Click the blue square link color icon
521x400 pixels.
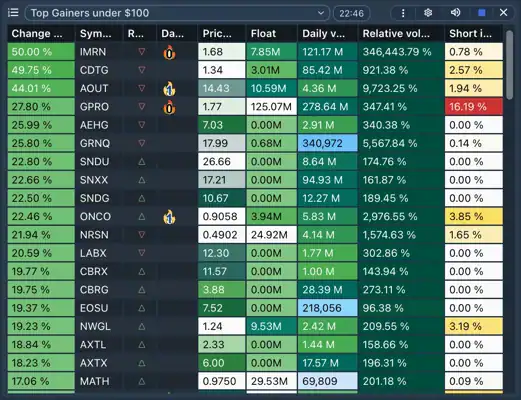tap(482, 13)
